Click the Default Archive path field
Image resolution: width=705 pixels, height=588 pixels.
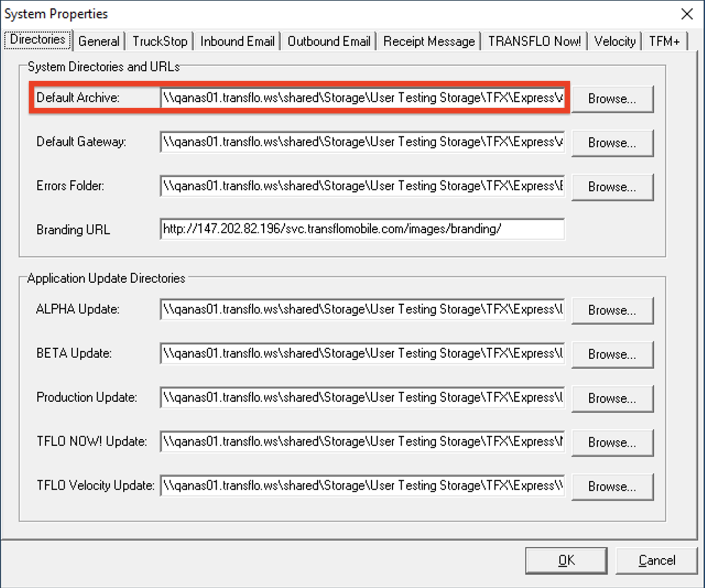pyautogui.click(x=362, y=98)
